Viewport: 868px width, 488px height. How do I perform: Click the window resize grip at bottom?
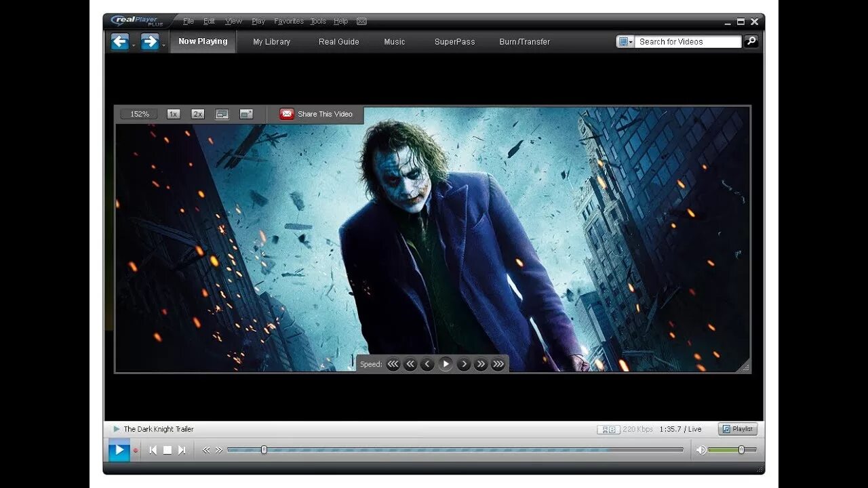tap(759, 469)
